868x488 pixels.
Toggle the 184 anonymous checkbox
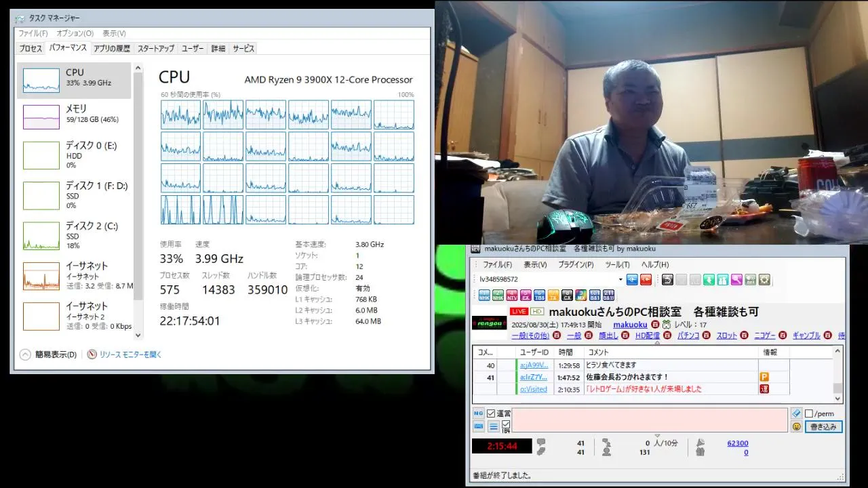point(506,424)
